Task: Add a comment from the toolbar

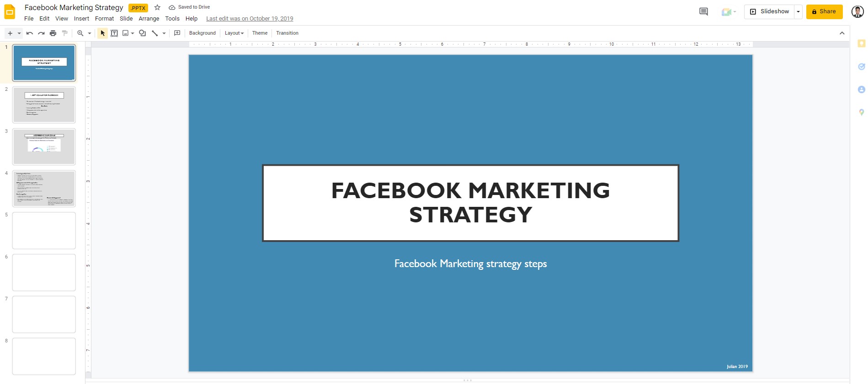Action: (x=177, y=33)
